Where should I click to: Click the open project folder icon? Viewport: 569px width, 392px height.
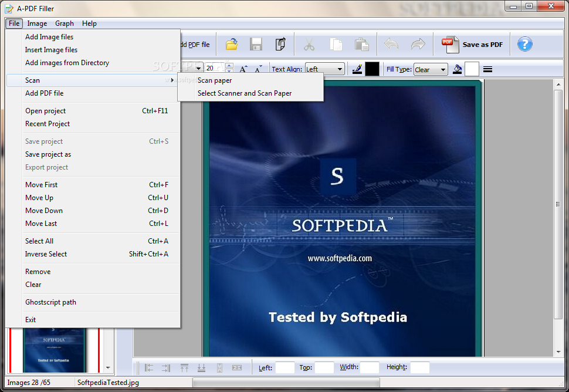pos(232,44)
